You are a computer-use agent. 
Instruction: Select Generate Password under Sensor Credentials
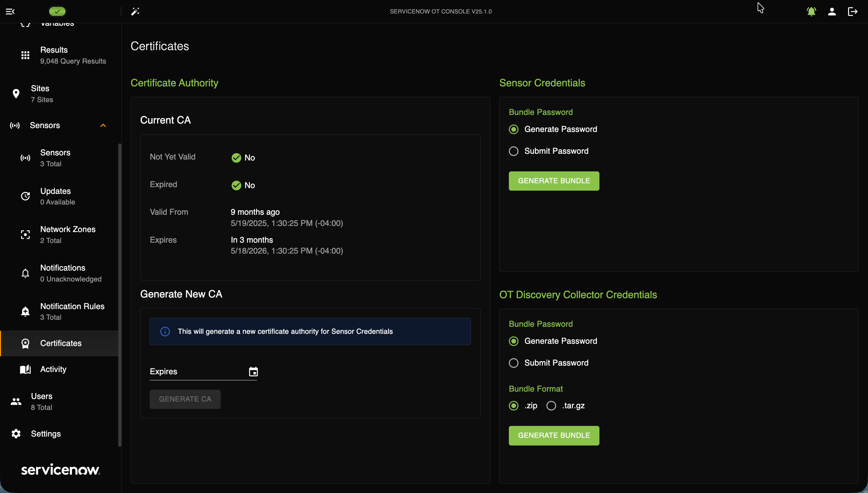(514, 129)
